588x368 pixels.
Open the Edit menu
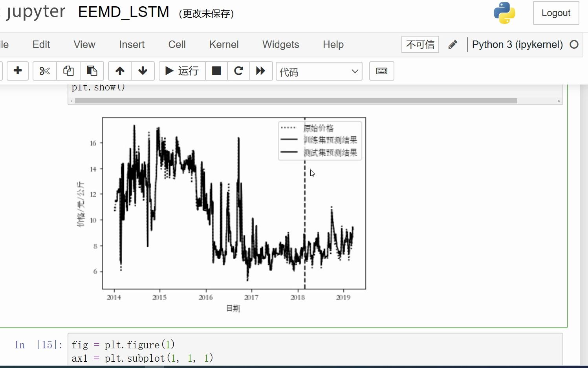coord(41,44)
